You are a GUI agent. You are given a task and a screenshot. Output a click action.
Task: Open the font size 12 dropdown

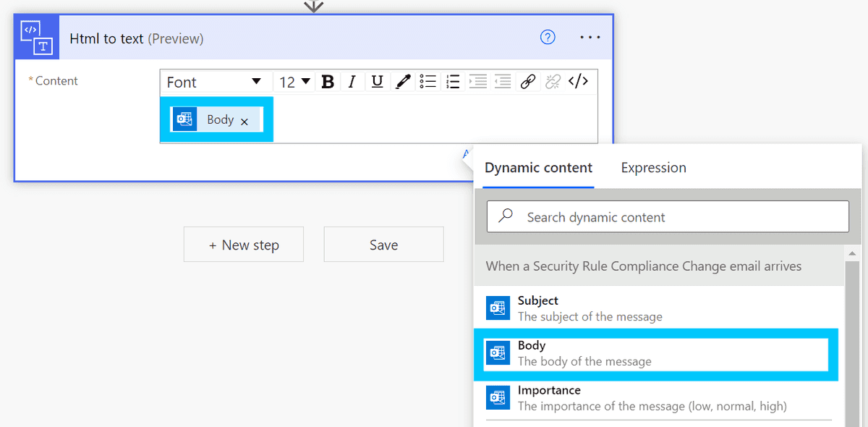[295, 82]
